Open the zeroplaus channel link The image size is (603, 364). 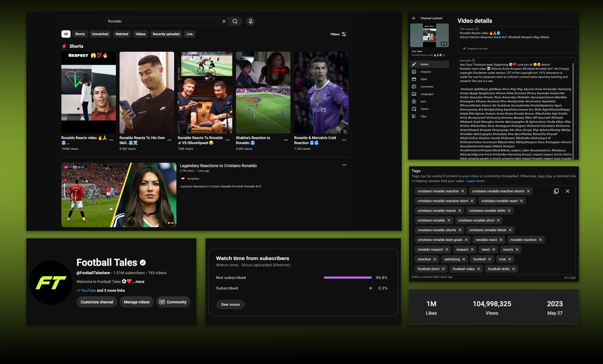[x=193, y=179]
